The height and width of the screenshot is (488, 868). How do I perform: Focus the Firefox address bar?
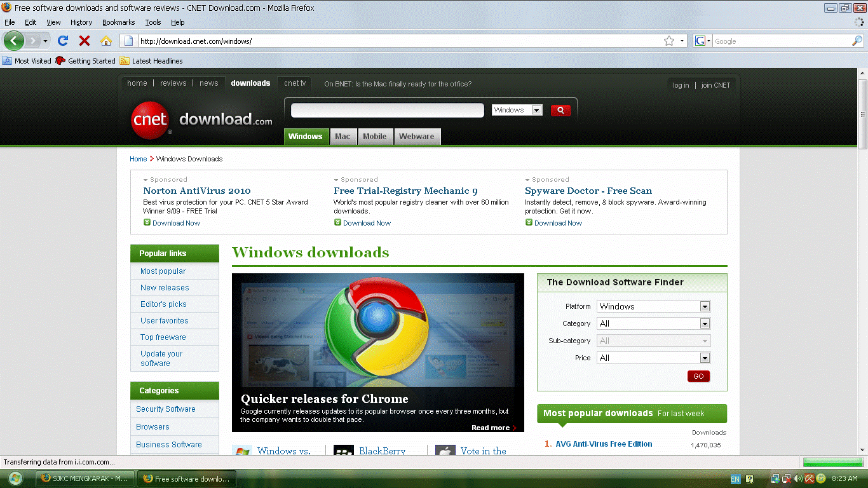(x=400, y=41)
